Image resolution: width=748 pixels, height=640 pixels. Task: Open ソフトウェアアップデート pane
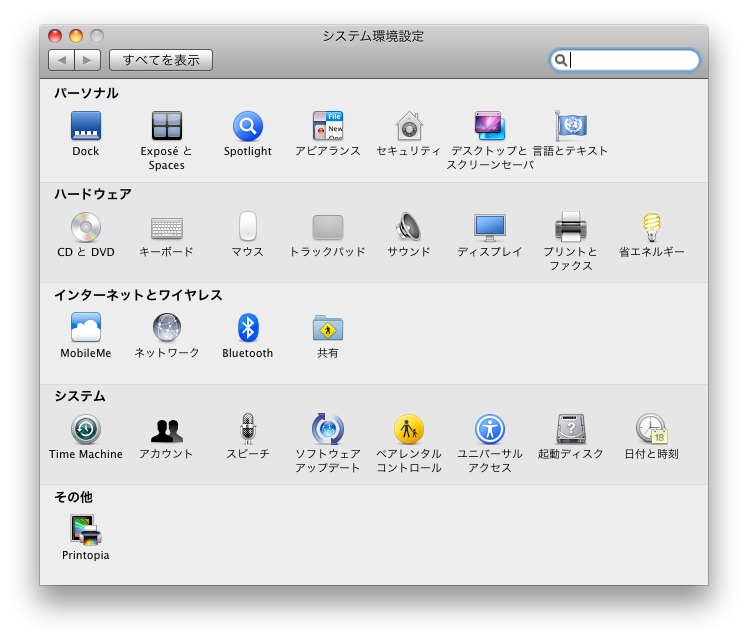(x=327, y=430)
